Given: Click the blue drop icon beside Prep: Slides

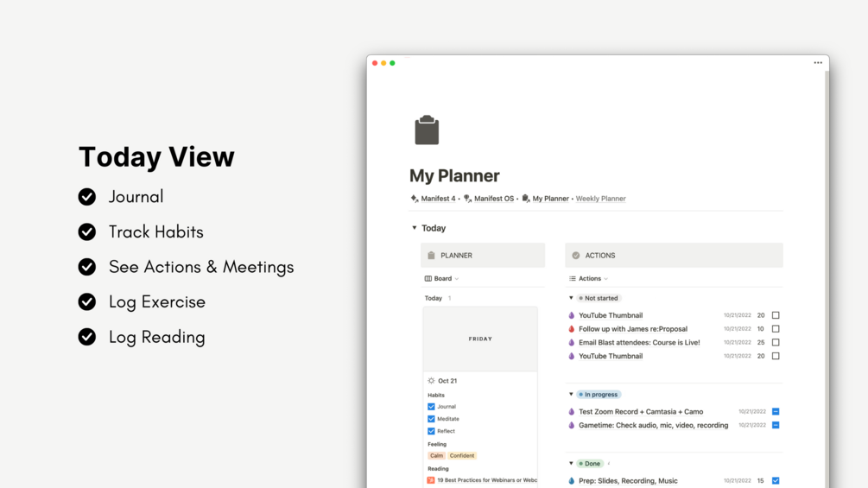Looking at the screenshot, I should tap(571, 481).
